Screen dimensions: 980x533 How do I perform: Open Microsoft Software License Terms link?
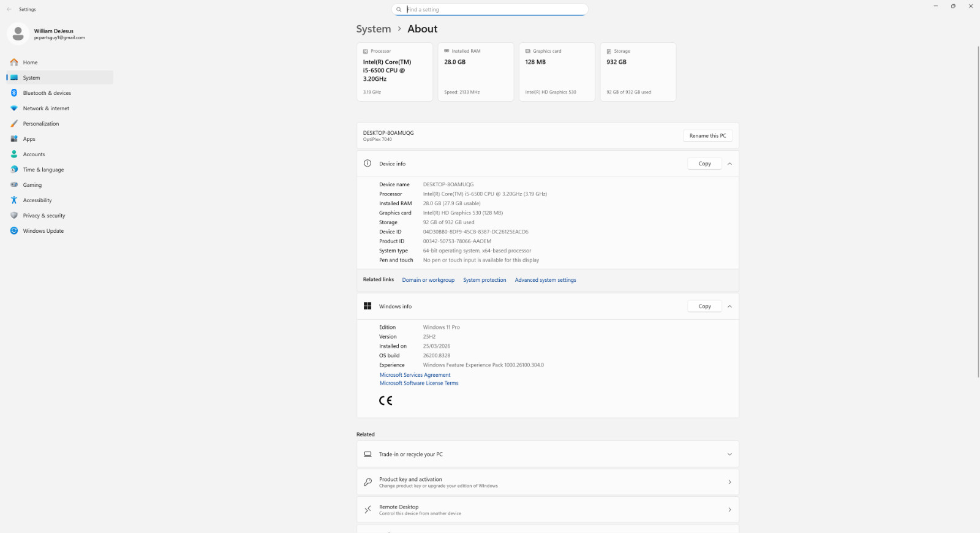coord(419,383)
